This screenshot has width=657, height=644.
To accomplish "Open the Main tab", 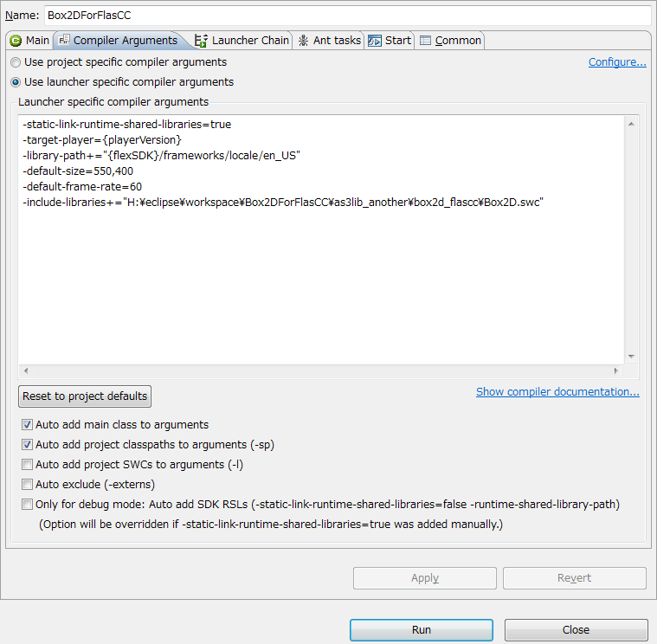I will click(29, 40).
